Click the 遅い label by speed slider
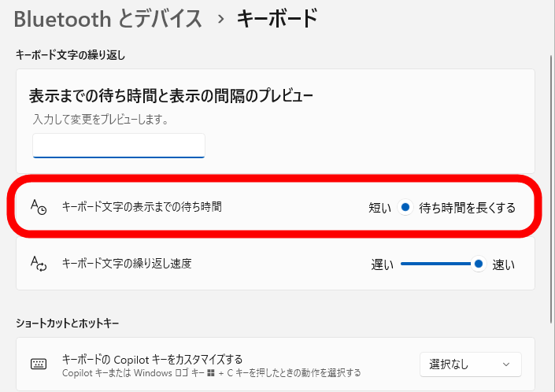This screenshot has width=555, height=392. click(382, 264)
